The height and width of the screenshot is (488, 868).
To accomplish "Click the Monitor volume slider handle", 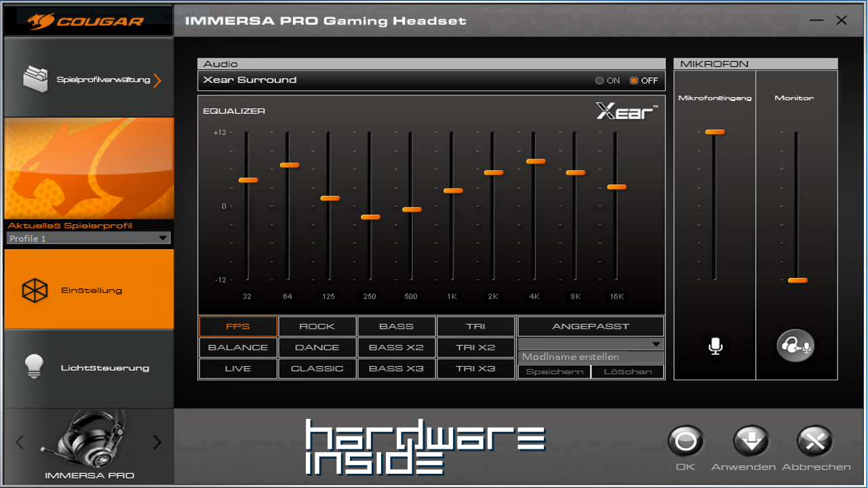I will (797, 281).
